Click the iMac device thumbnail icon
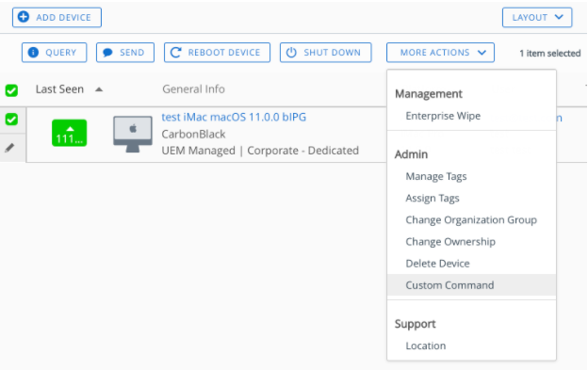This screenshot has height=370, width=588. pyautogui.click(x=133, y=134)
